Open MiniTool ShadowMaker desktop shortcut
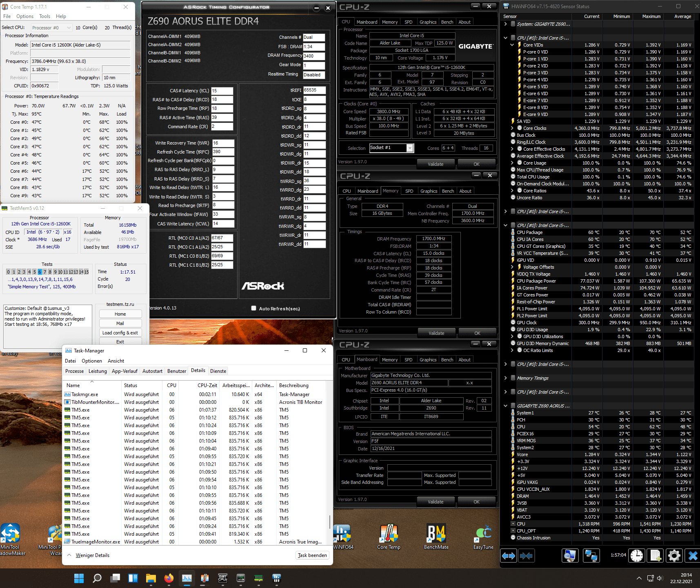This screenshot has height=588, width=700. click(x=11, y=539)
